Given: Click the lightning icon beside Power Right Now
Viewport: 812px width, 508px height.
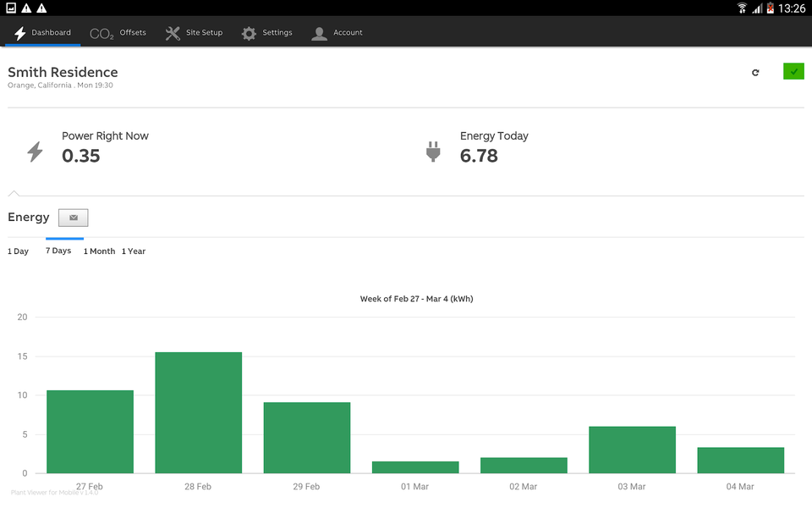Looking at the screenshot, I should (34, 151).
